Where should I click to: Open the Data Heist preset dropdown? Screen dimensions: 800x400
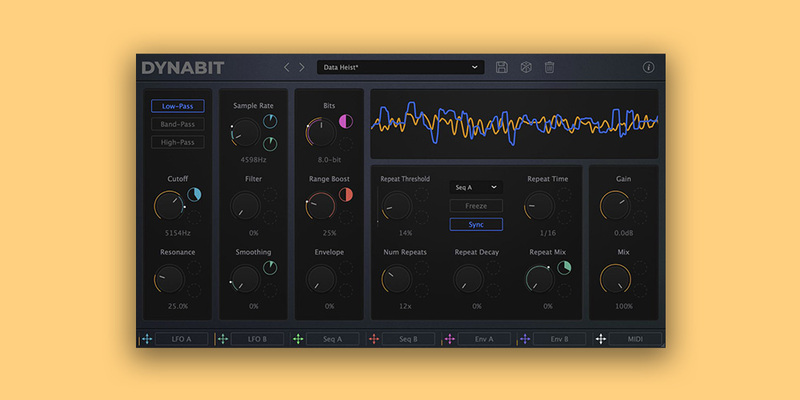(x=401, y=67)
